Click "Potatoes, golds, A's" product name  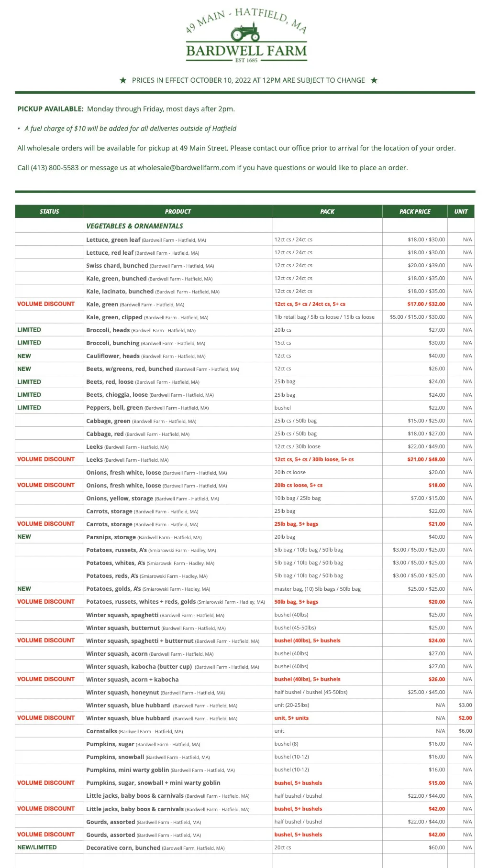click(113, 589)
